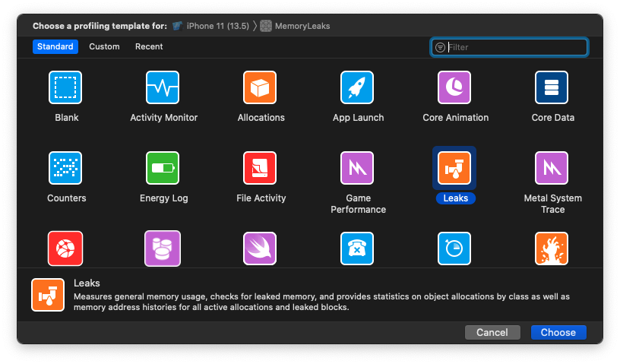Select the File Activity template icon
Viewport: 620px width, 364px height.
click(260, 168)
